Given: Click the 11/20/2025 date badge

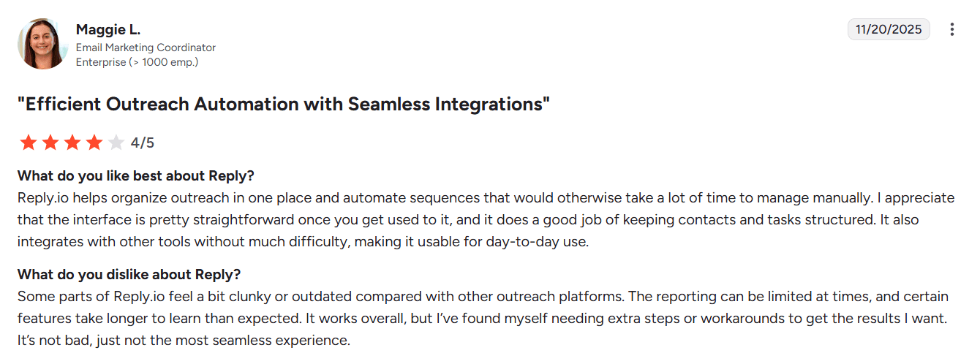Looking at the screenshot, I should pos(889,30).
